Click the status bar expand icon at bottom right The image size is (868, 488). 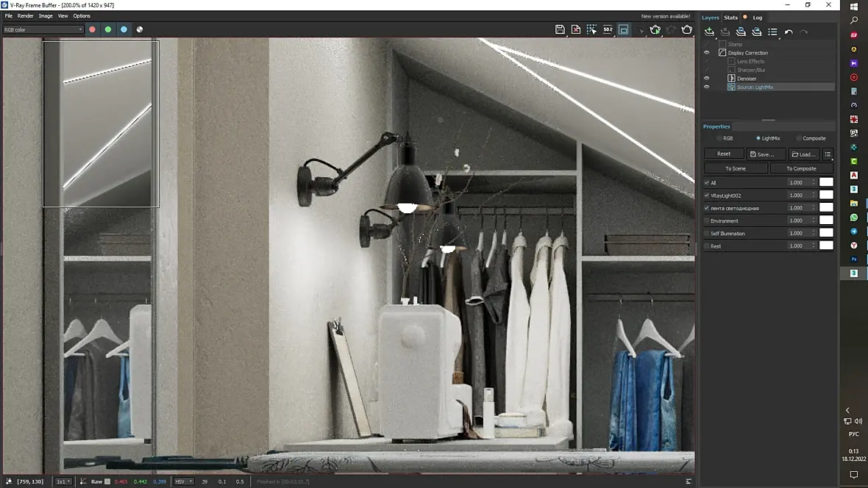(689, 481)
